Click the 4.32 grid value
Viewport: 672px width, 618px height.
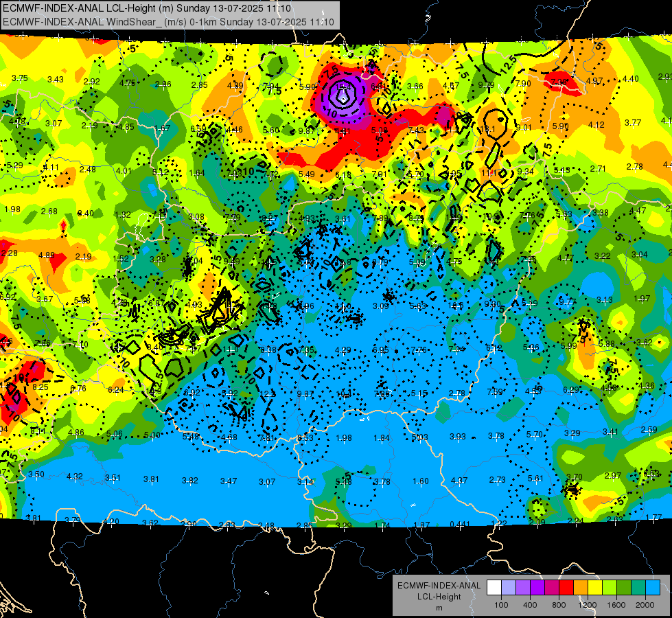pos(75,477)
